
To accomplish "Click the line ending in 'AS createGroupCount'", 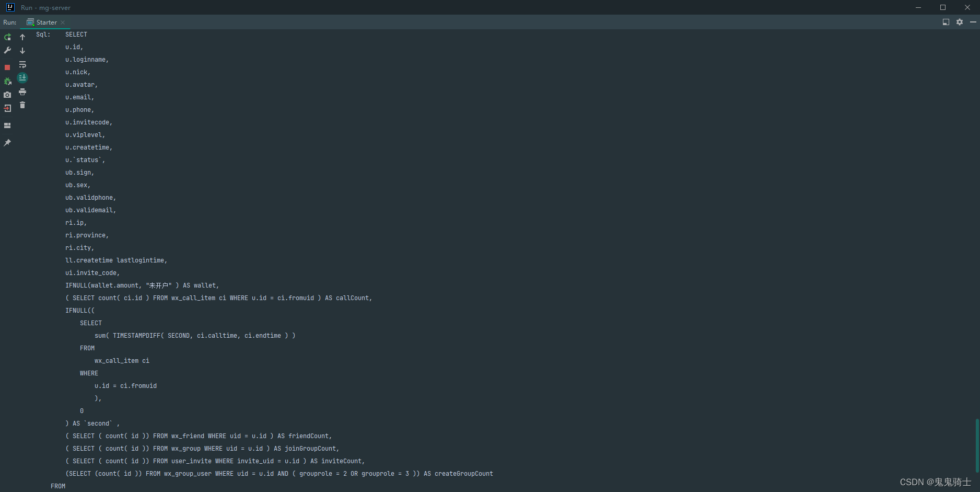I will point(279,474).
